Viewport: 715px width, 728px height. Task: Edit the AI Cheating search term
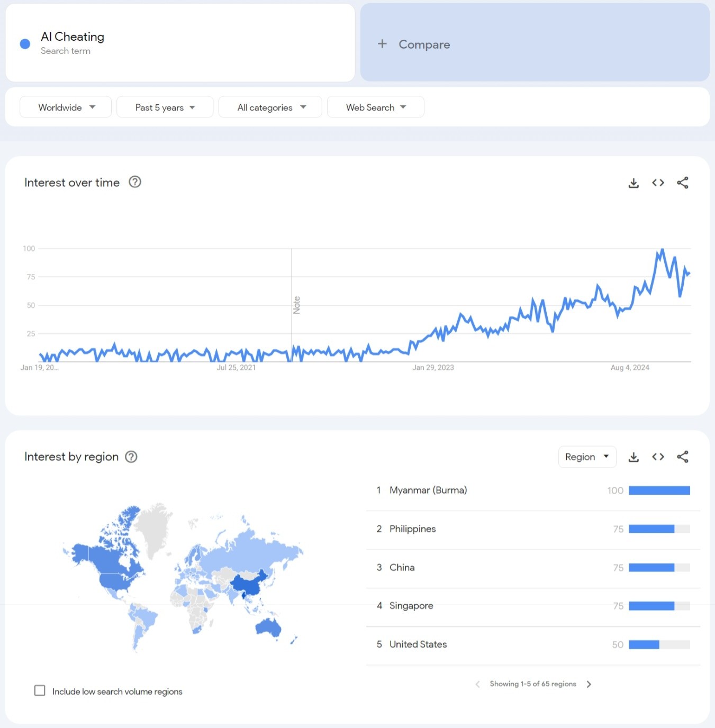click(73, 37)
